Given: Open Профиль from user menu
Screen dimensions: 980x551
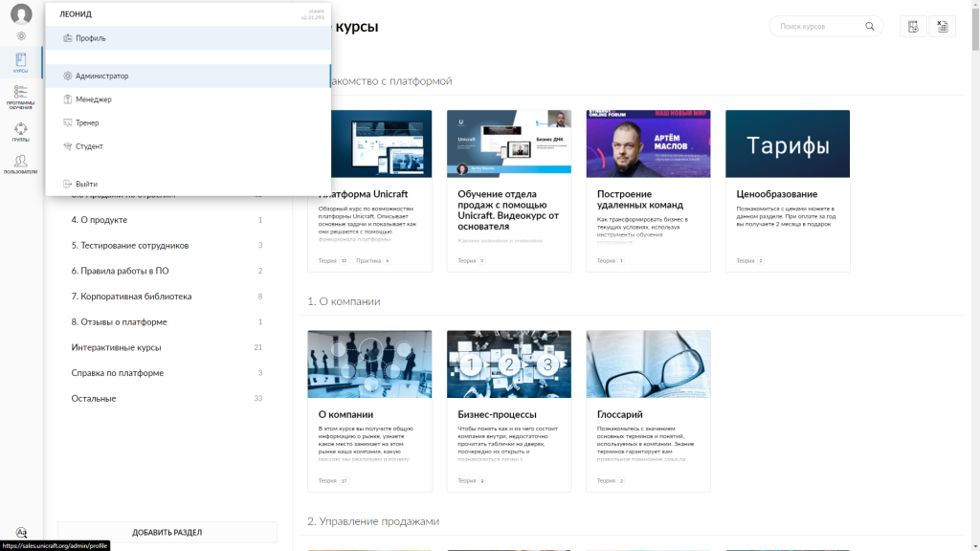Looking at the screenshot, I should pyautogui.click(x=189, y=38).
